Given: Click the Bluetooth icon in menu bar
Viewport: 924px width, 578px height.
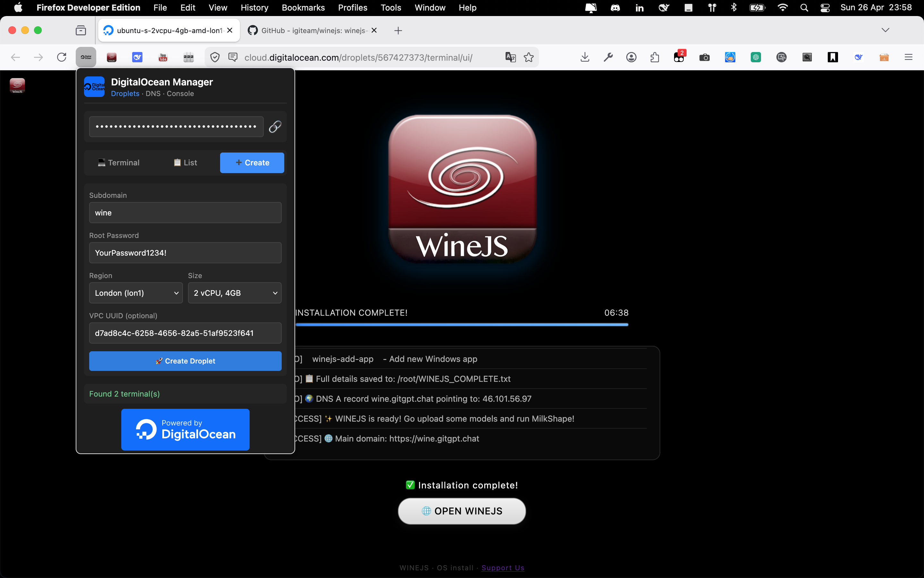Looking at the screenshot, I should click(733, 8).
